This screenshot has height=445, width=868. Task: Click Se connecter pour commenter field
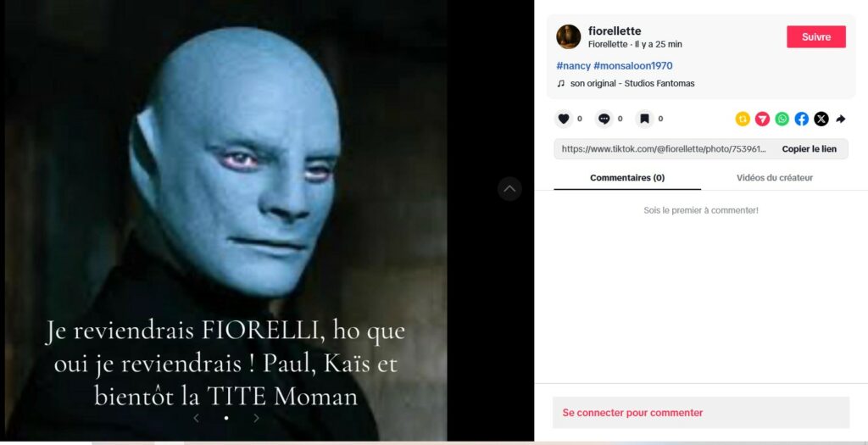(x=701, y=412)
